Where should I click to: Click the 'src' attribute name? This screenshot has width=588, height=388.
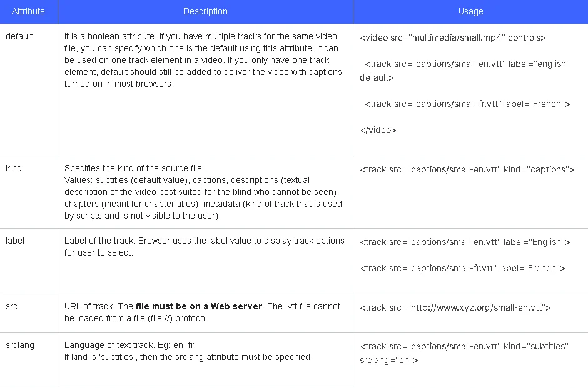pyautogui.click(x=11, y=306)
